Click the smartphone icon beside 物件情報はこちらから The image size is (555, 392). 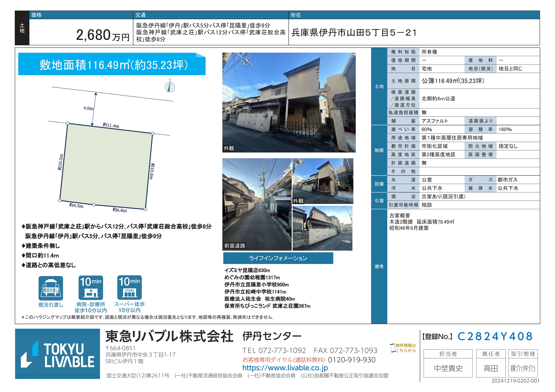click(x=393, y=348)
